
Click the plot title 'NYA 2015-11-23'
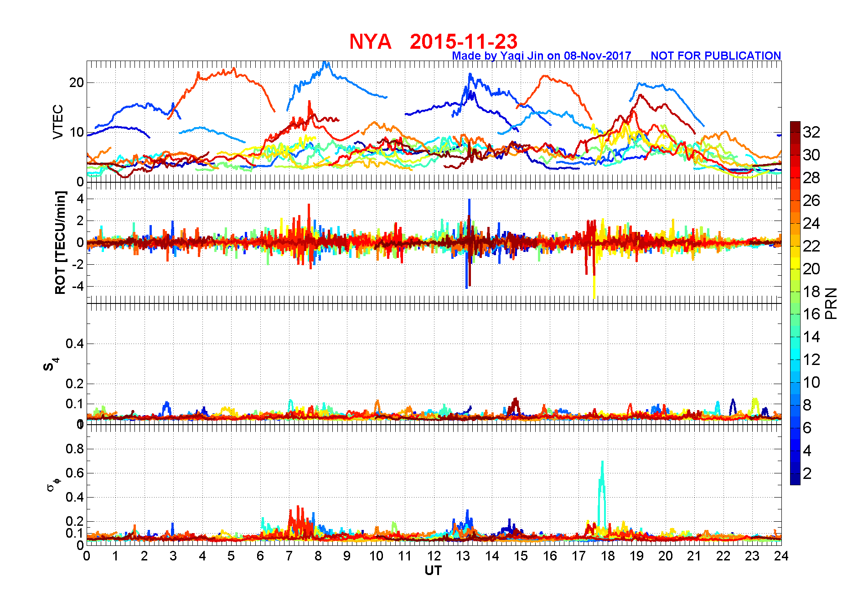433,41
